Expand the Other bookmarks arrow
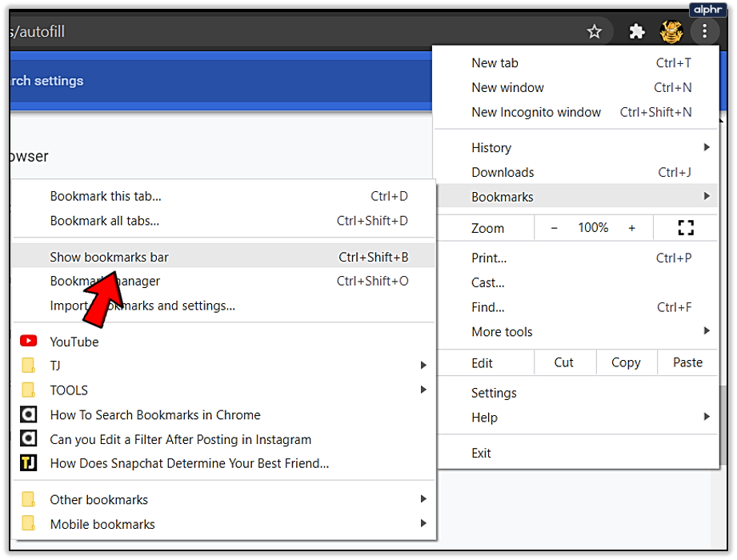 (423, 499)
